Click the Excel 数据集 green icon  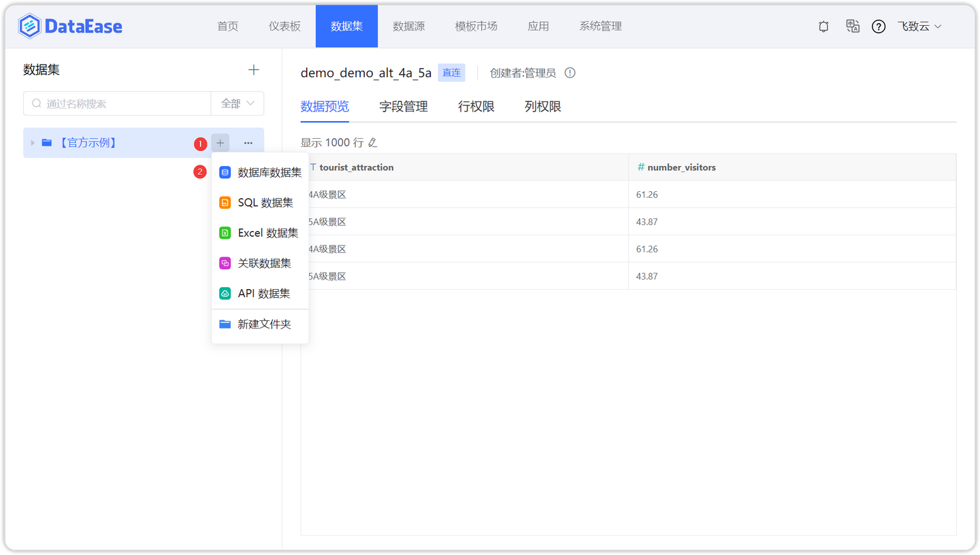225,233
